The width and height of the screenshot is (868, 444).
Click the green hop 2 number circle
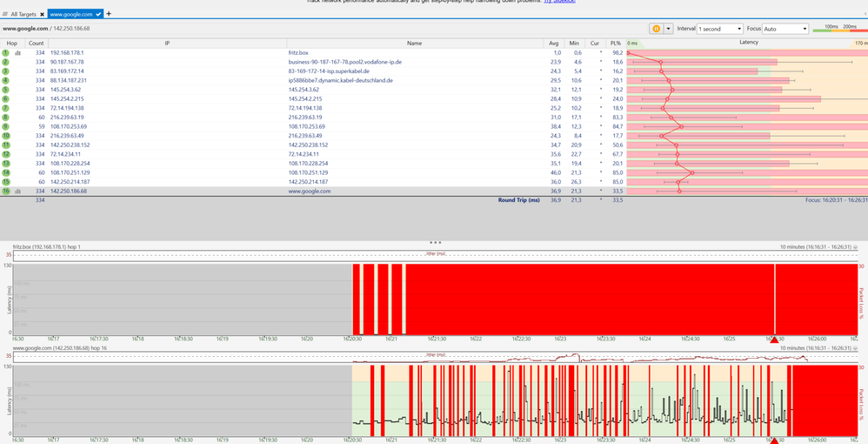coord(6,62)
